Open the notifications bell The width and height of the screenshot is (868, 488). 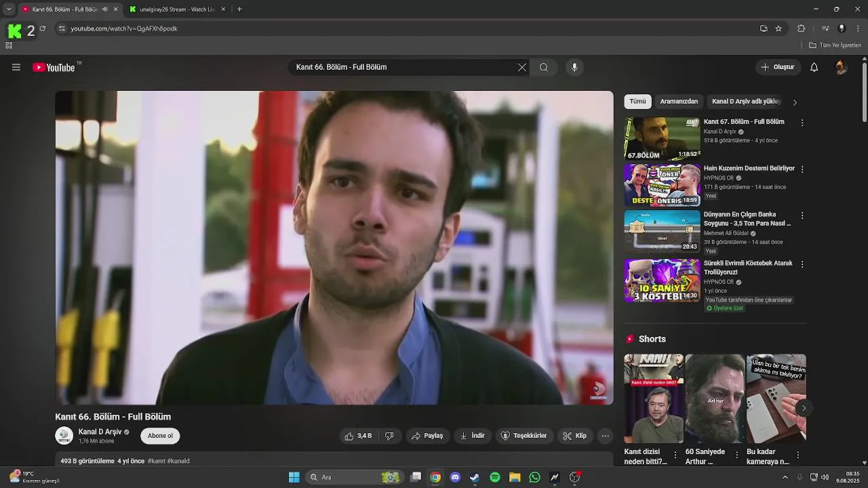pos(814,67)
